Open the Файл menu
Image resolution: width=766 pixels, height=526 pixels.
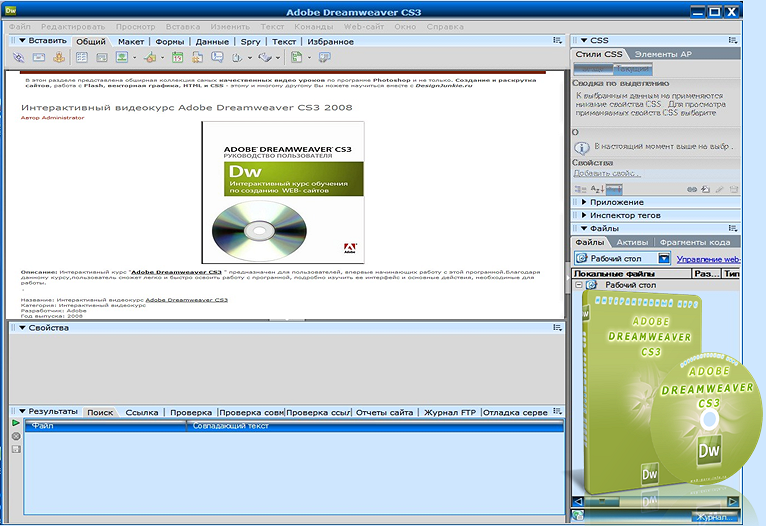(x=20, y=27)
